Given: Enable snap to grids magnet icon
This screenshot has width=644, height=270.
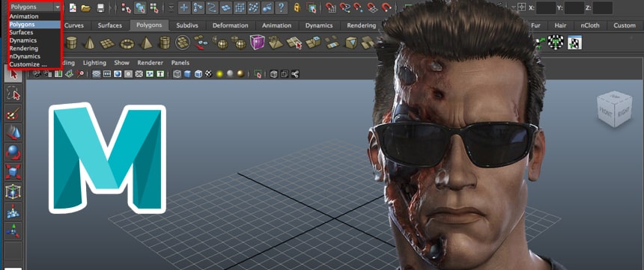Looking at the screenshot, I should 331,7.
